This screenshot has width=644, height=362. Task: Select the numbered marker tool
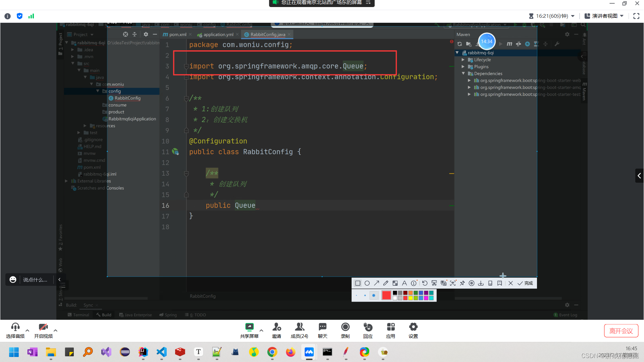click(414, 283)
